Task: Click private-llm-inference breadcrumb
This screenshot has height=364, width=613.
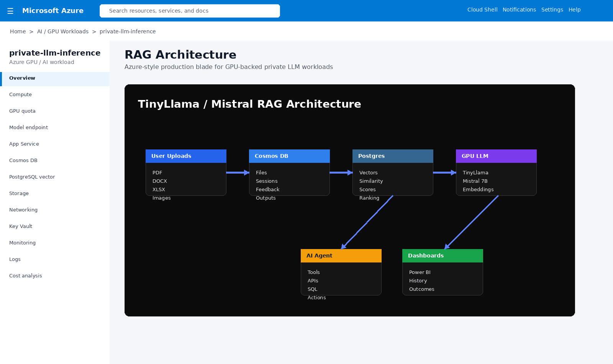Action: (128, 31)
